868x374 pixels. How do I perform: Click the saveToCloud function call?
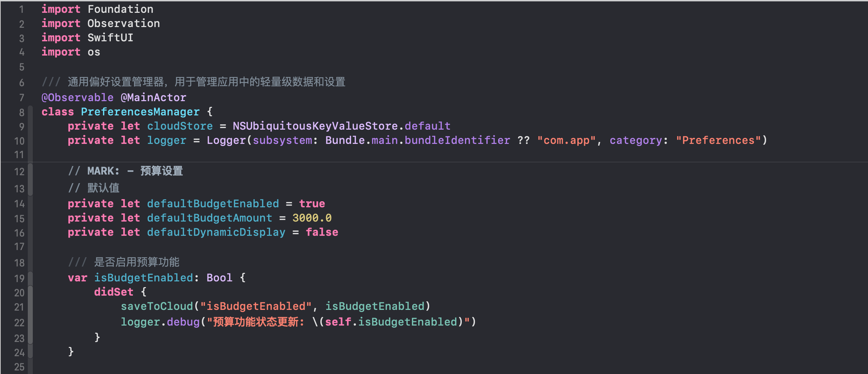(157, 306)
